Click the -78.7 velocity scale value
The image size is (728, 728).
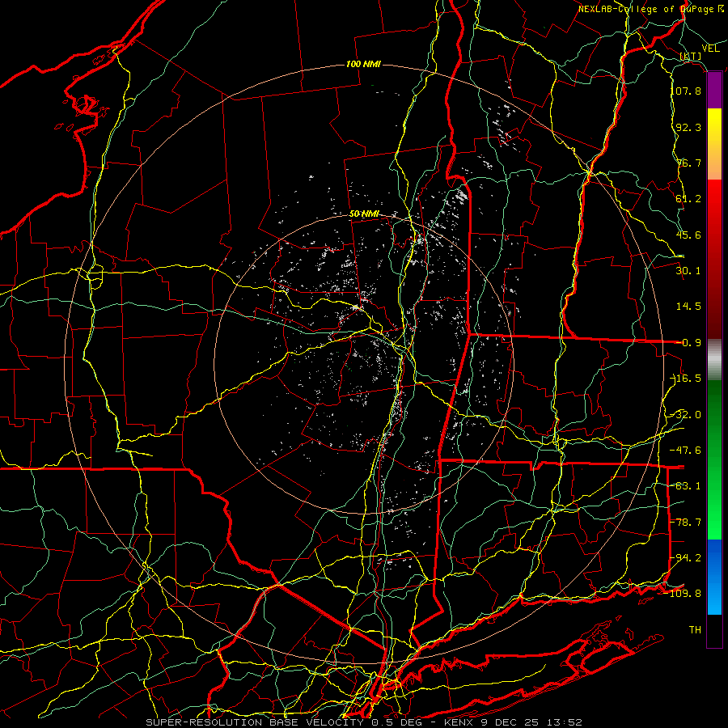click(x=686, y=523)
